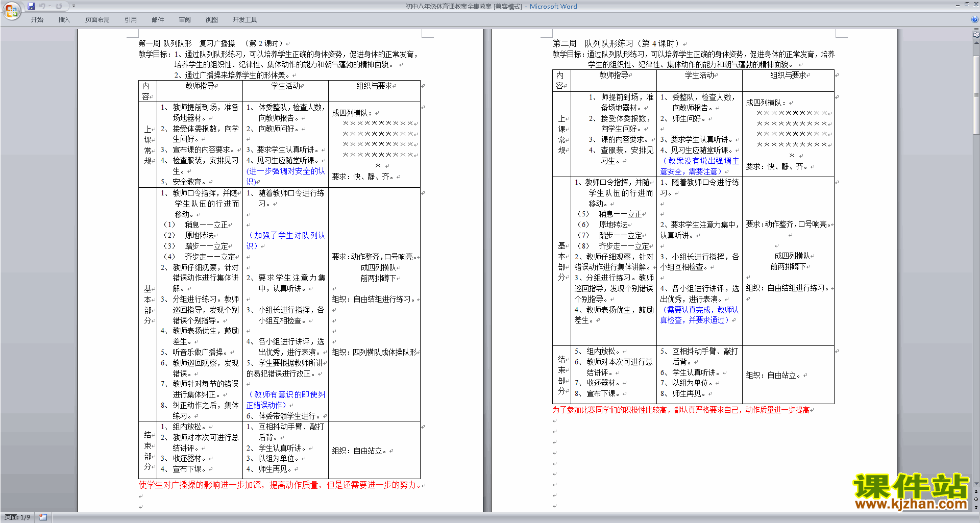This screenshot has width=980, height=523.
Task: Expand Customize Quick Access Toolbar dropdown
Action: pos(74,6)
